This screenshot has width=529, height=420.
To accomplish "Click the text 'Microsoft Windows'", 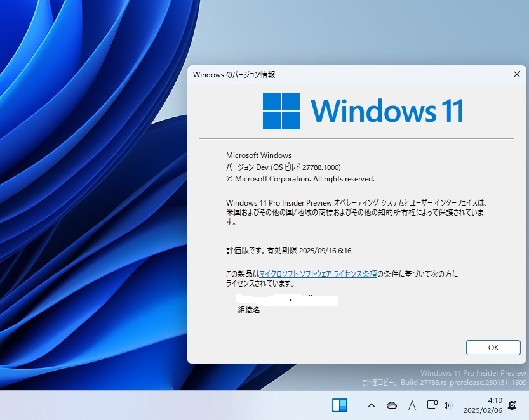I will 258,155.
